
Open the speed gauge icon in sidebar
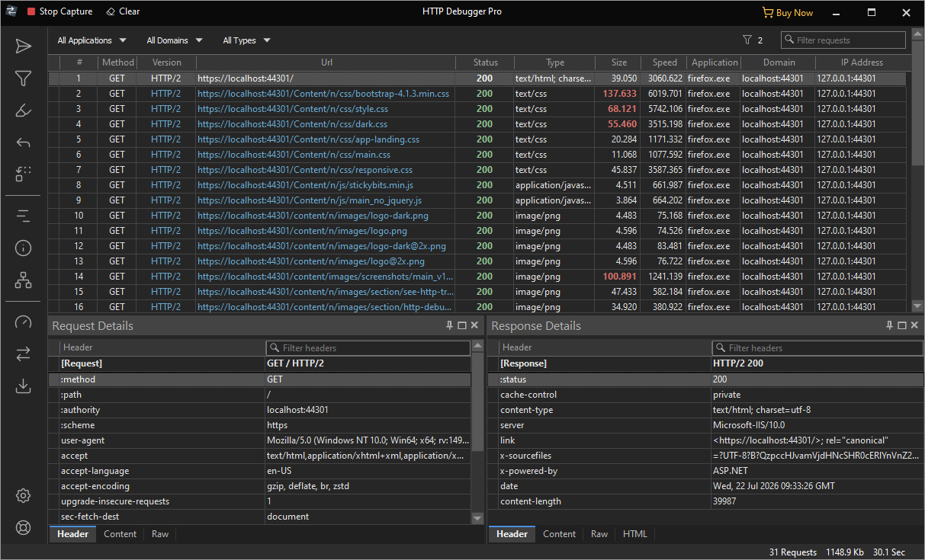(x=23, y=322)
